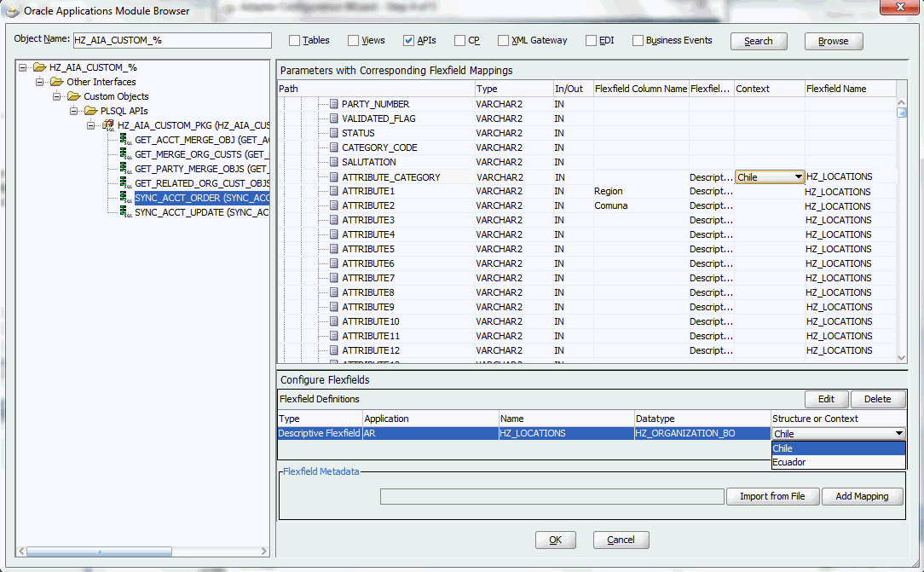This screenshot has width=924, height=572.
Task: Enable the CP checkbox
Action: tap(460, 41)
